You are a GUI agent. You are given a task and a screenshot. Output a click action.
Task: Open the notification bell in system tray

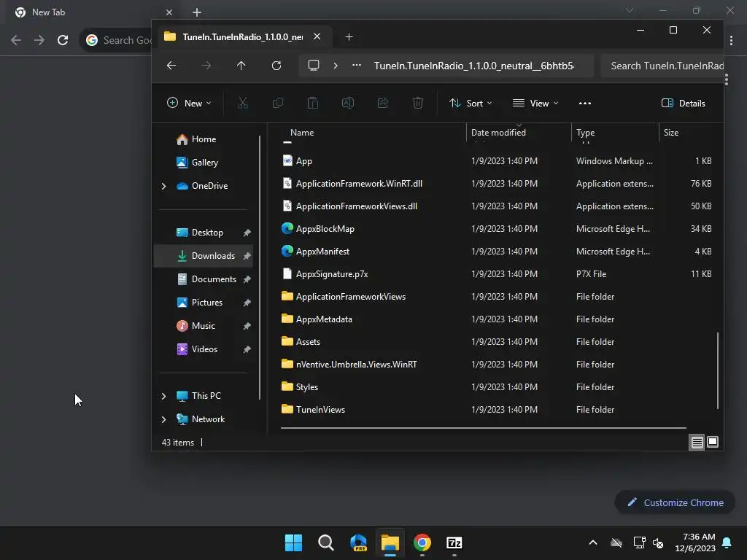pos(727,542)
